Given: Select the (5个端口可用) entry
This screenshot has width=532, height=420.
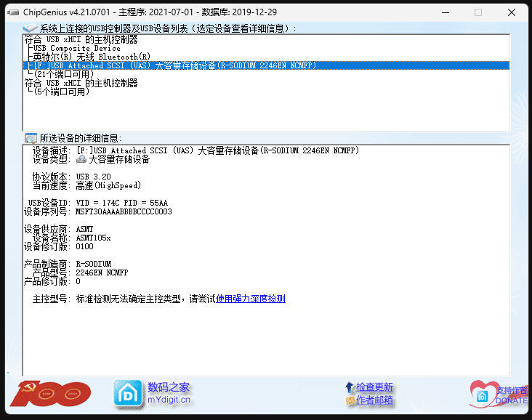Looking at the screenshot, I should (x=61, y=92).
